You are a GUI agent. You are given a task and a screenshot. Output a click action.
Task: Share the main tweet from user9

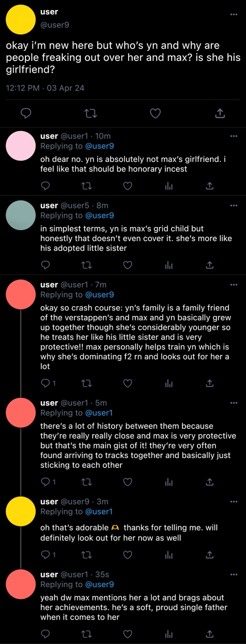(x=220, y=113)
